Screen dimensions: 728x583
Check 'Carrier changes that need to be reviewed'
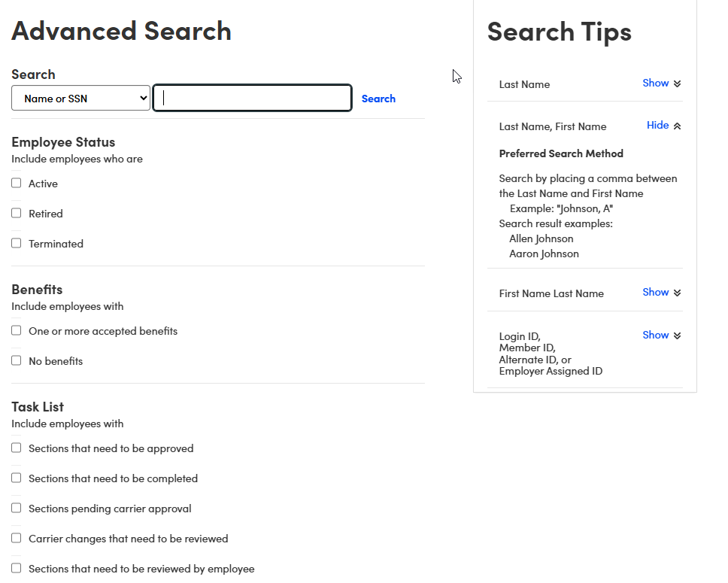pyautogui.click(x=16, y=537)
